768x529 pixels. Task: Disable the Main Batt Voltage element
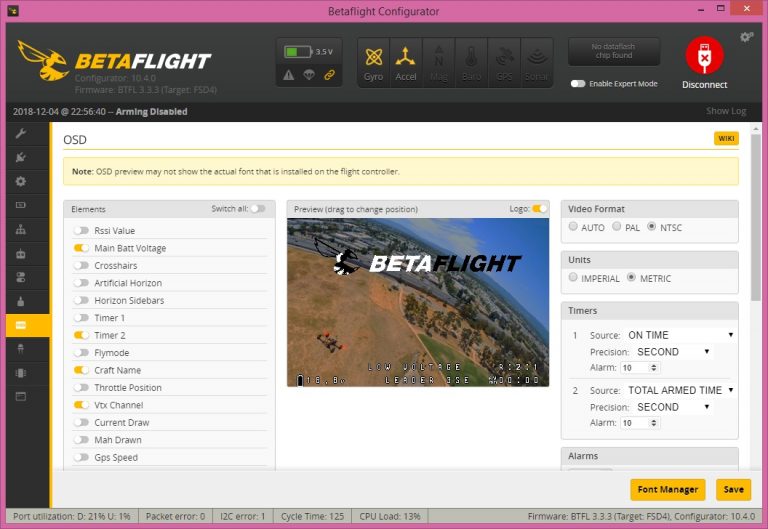[81, 248]
